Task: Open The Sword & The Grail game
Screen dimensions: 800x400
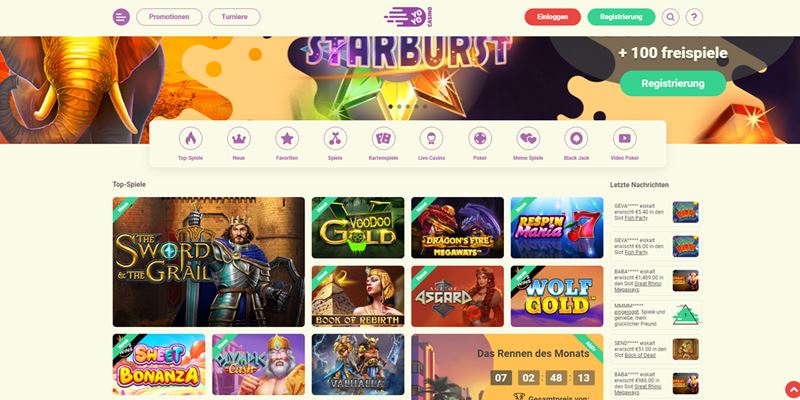Action: coord(209,262)
